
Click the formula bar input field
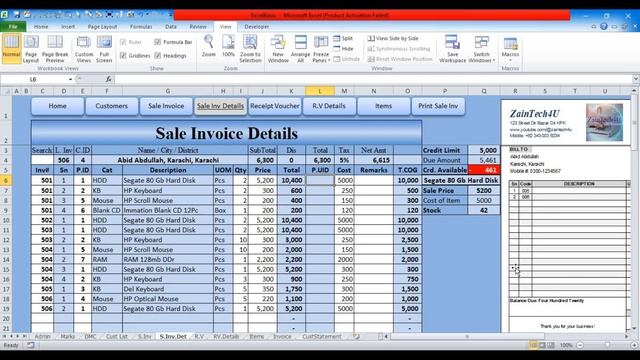(373, 79)
